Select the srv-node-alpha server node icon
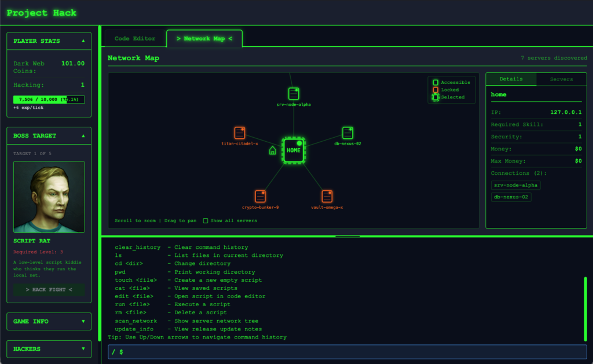The width and height of the screenshot is (593, 364). (294, 93)
